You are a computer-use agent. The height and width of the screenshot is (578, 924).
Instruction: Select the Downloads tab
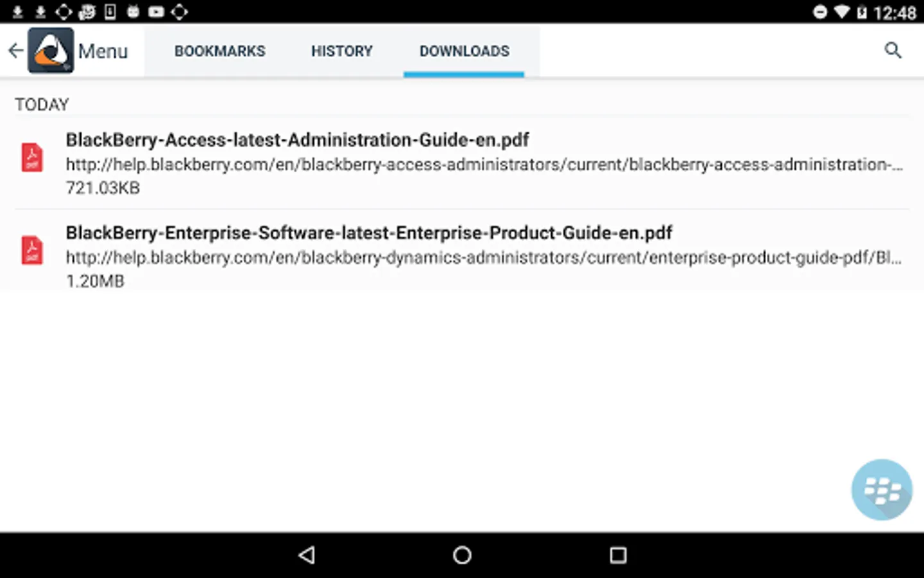pos(464,51)
